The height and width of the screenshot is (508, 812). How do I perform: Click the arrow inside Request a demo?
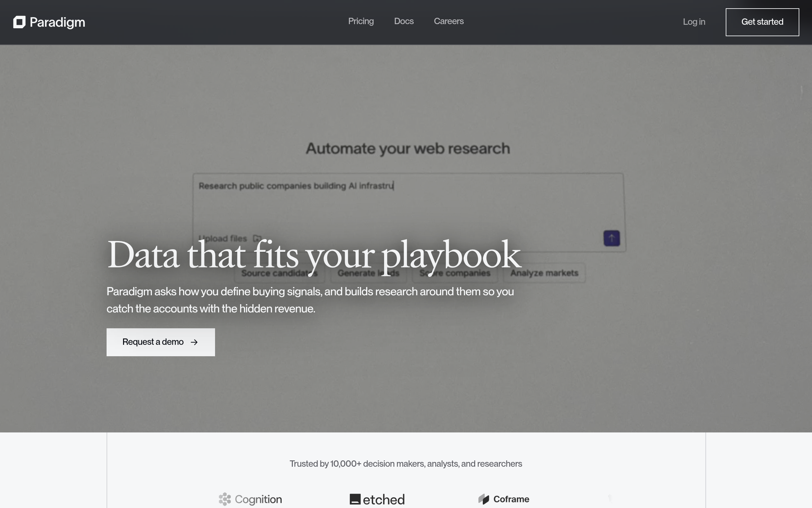click(194, 342)
